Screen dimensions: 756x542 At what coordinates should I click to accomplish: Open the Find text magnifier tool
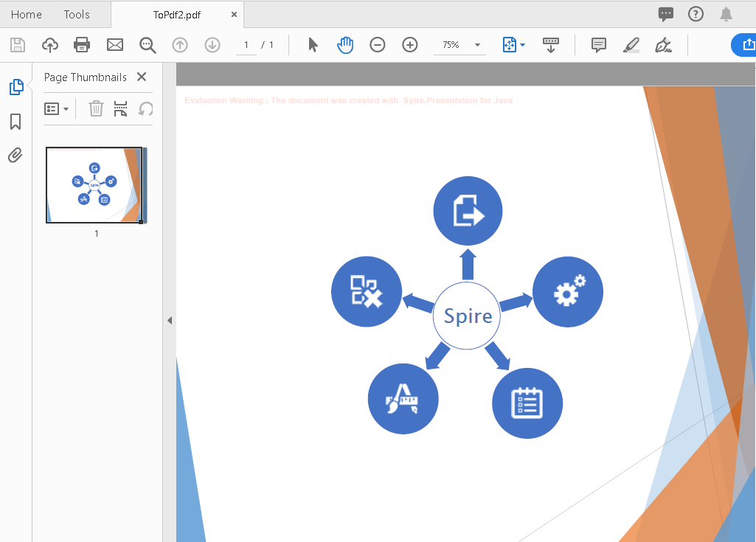pyautogui.click(x=148, y=45)
